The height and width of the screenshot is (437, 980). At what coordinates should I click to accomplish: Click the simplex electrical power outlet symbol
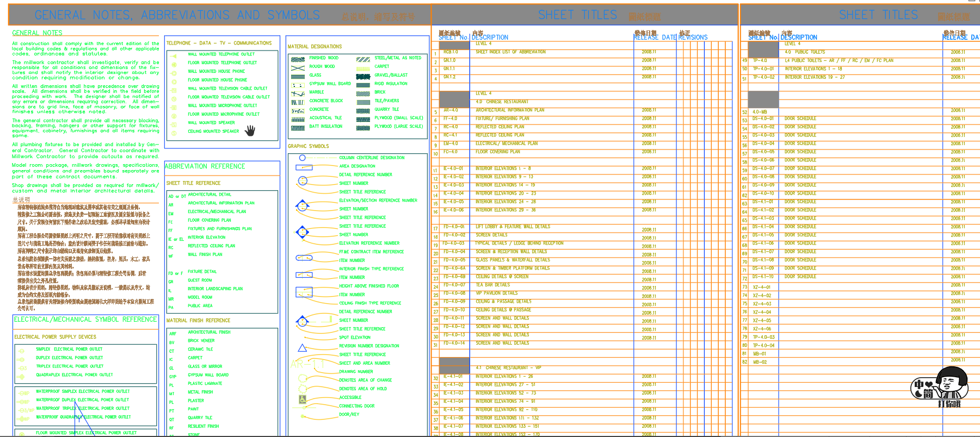point(22,351)
